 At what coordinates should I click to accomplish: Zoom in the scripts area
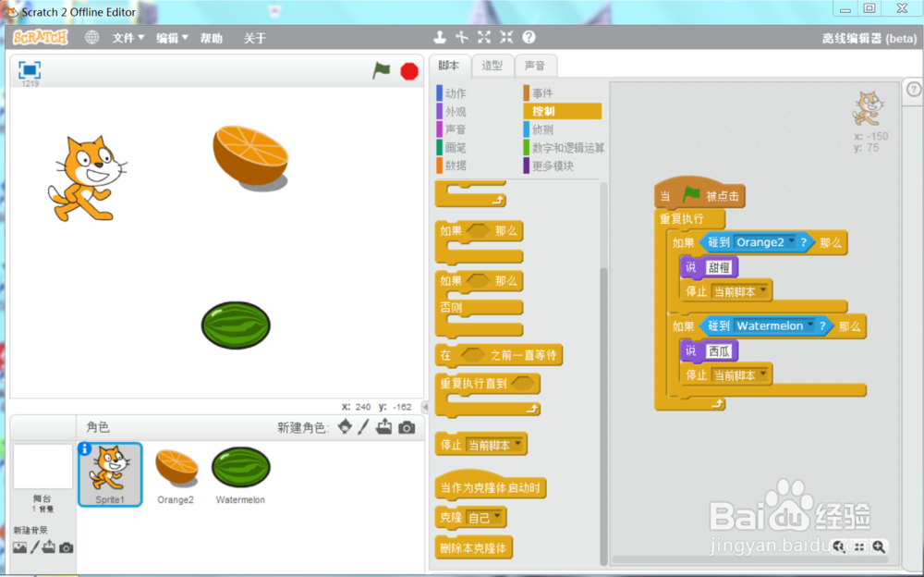[x=879, y=546]
